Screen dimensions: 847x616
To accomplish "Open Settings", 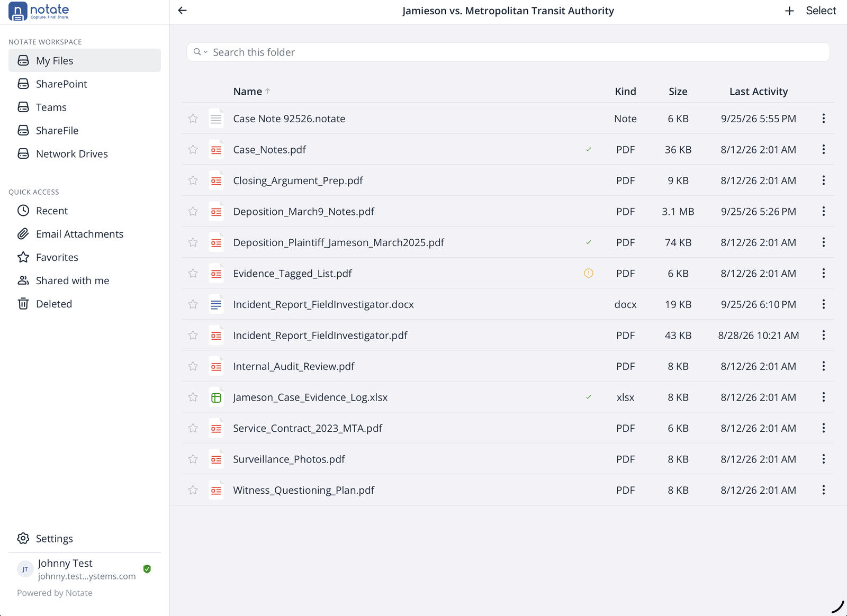I will (85, 539).
